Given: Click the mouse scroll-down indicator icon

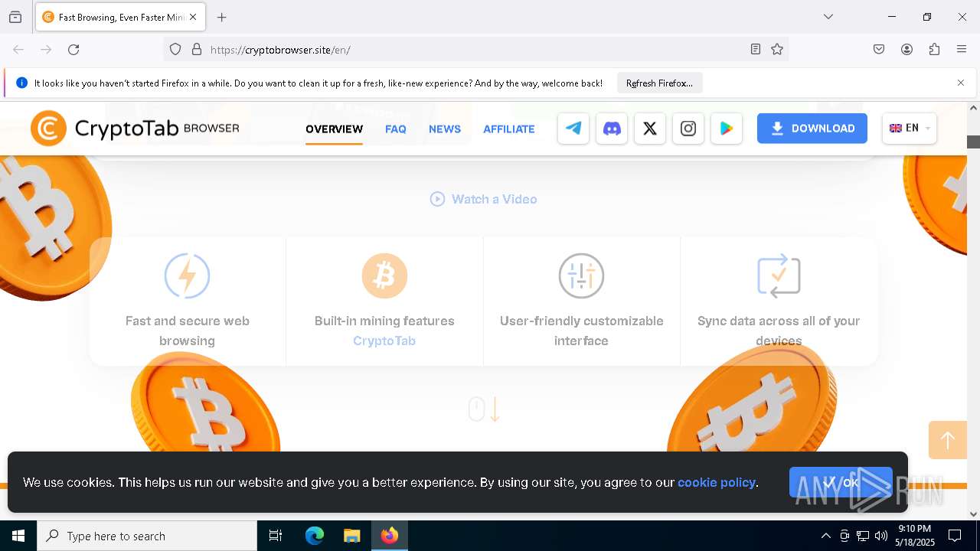Looking at the screenshot, I should [x=484, y=409].
